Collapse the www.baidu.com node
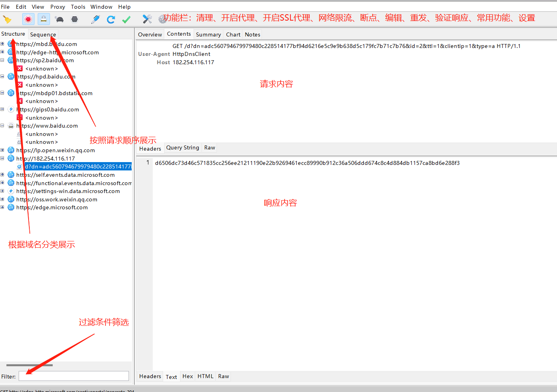The image size is (557, 392). pos(2,125)
